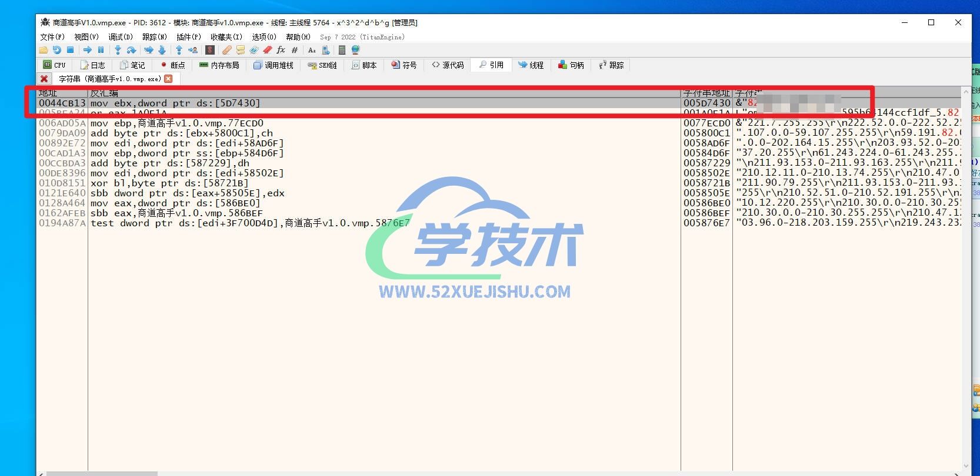Click the vertical scrollbar down arrow

point(966,466)
